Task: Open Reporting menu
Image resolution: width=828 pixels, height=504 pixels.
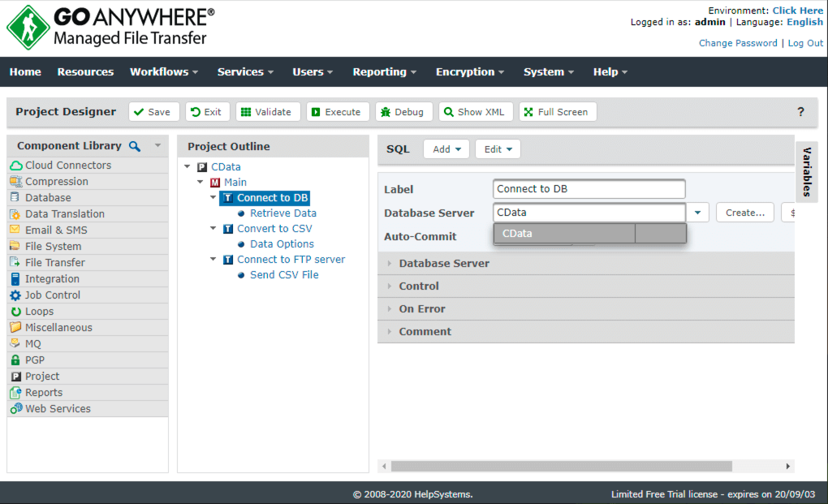Action: (x=385, y=71)
